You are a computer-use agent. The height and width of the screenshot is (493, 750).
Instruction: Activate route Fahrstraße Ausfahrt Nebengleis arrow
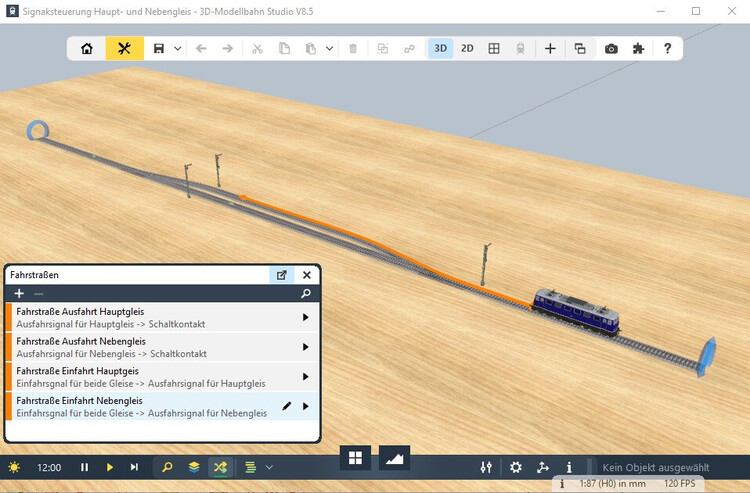pyautogui.click(x=305, y=347)
